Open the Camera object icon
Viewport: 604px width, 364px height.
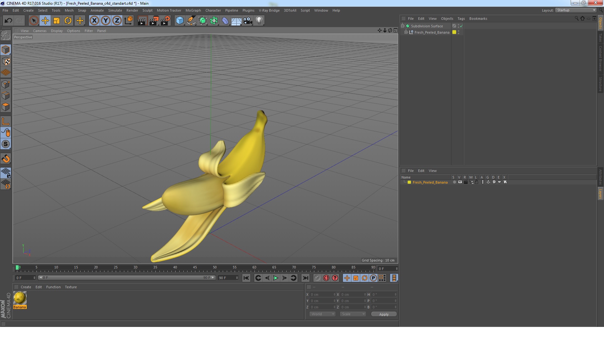pos(248,21)
